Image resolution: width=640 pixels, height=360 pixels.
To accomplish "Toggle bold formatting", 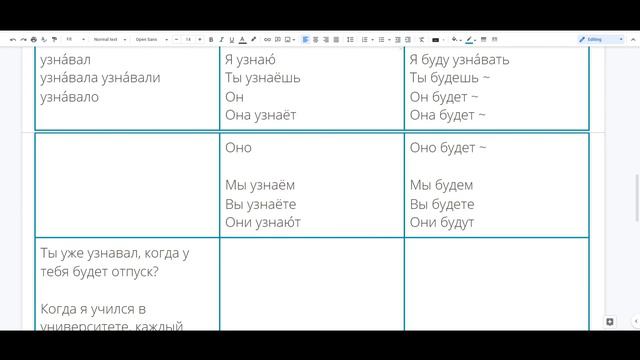I will (x=211, y=40).
